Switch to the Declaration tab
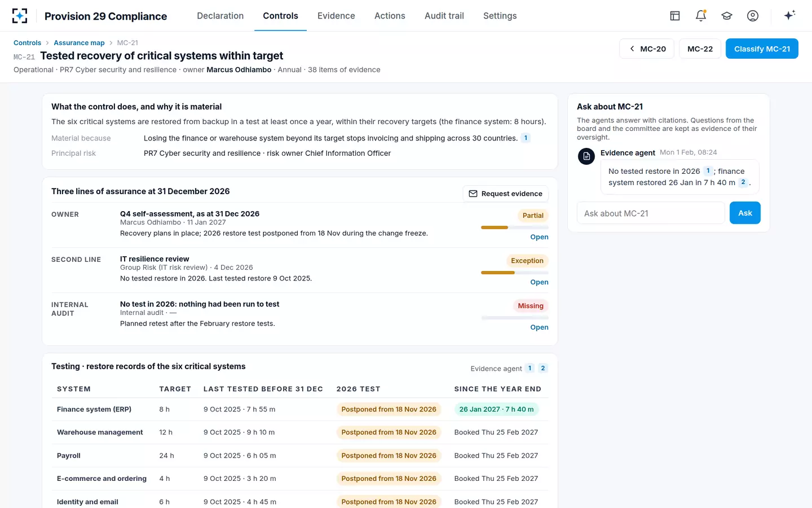 pos(220,16)
